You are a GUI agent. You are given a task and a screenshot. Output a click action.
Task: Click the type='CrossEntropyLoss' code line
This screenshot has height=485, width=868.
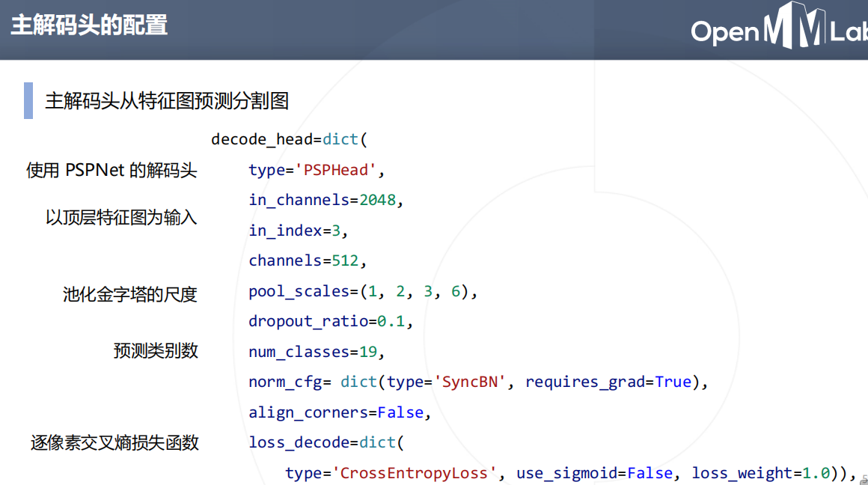[x=571, y=473]
